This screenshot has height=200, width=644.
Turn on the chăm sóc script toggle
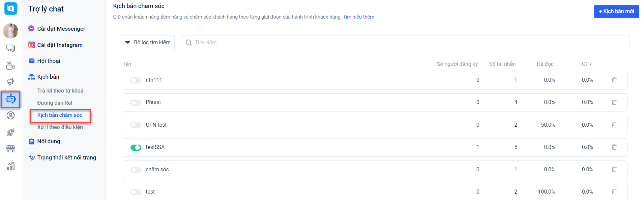point(136,170)
